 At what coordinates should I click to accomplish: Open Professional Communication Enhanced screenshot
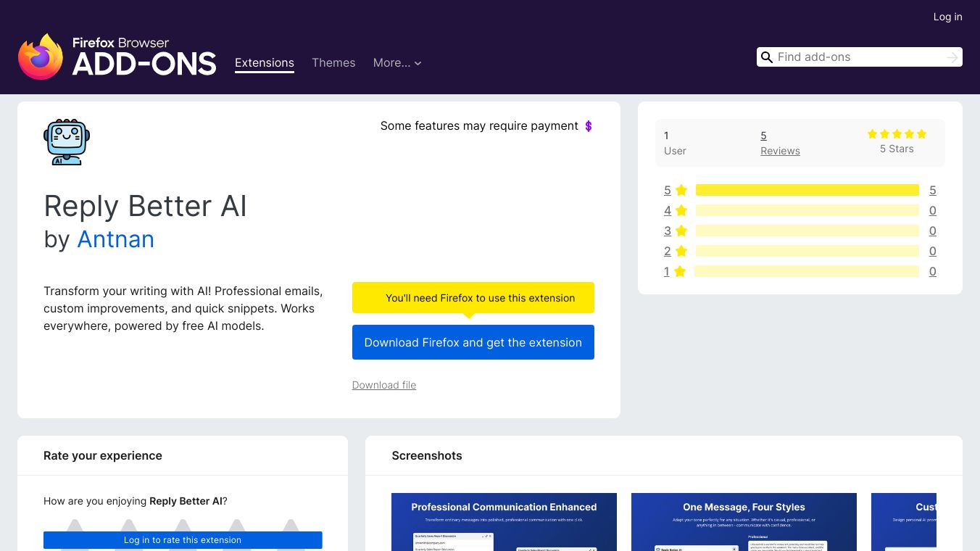click(504, 521)
